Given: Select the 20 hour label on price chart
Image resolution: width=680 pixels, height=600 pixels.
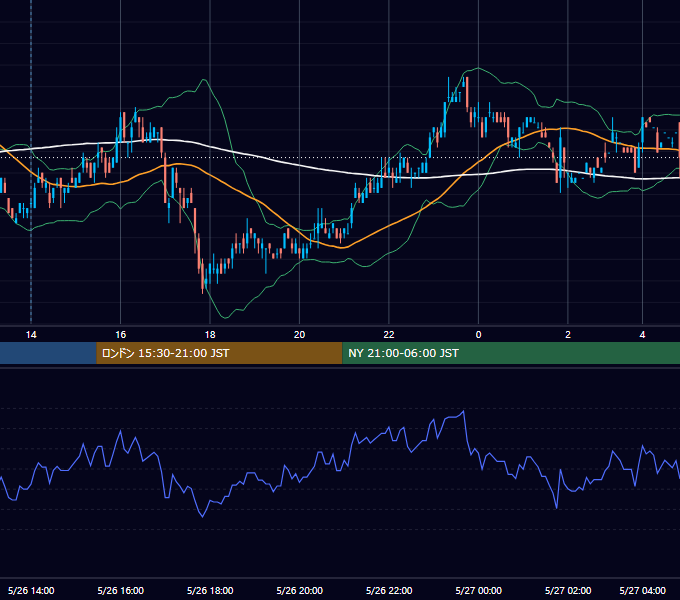Looking at the screenshot, I should coord(299,335).
